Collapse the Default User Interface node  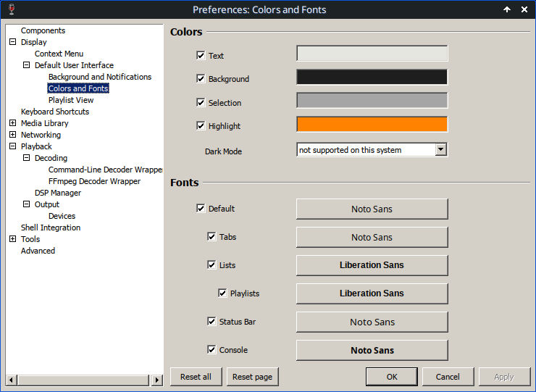point(27,65)
